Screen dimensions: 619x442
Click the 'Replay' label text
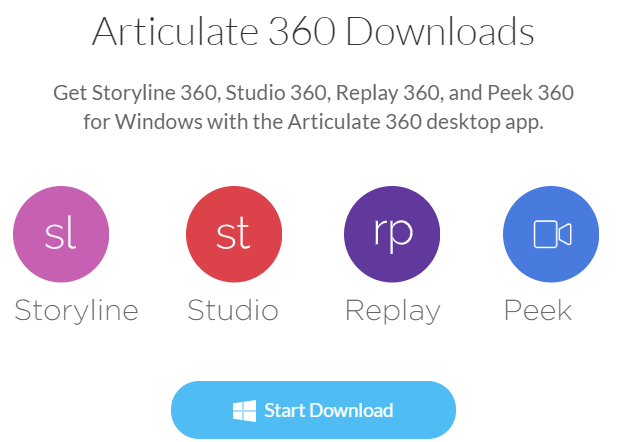(392, 312)
